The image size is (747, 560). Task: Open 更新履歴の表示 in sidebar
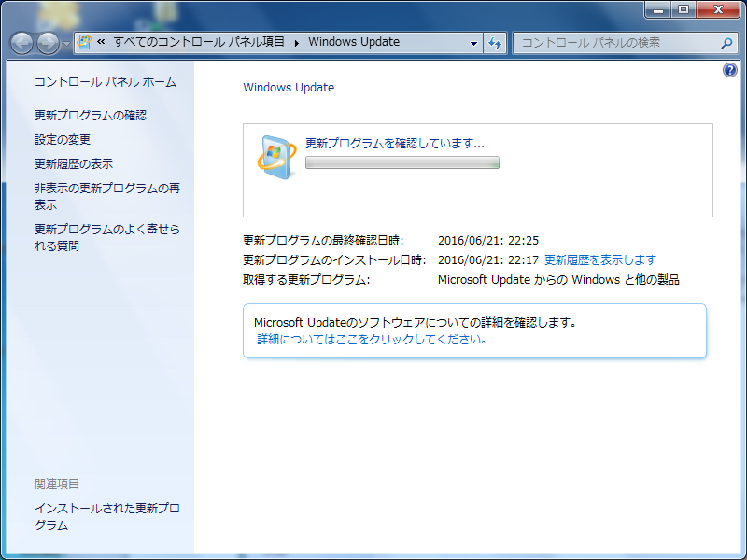click(x=74, y=164)
